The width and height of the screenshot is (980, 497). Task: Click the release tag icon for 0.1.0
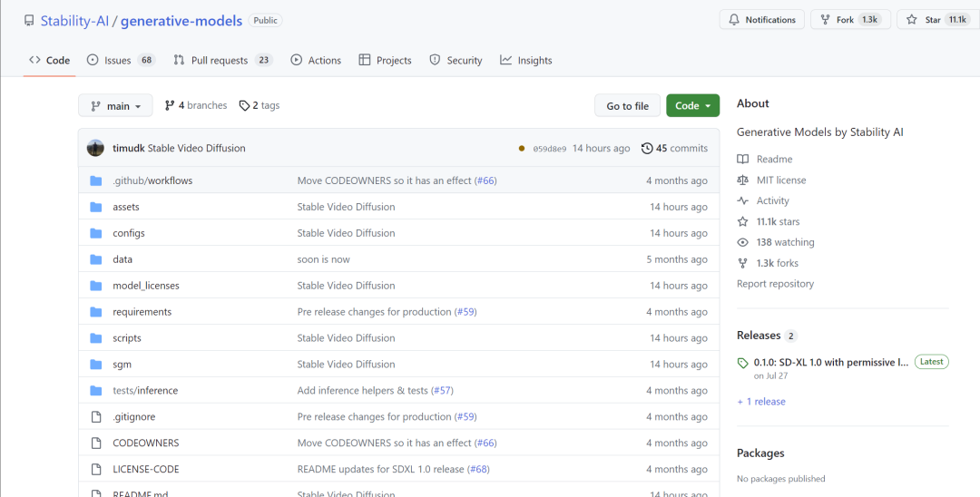click(743, 363)
